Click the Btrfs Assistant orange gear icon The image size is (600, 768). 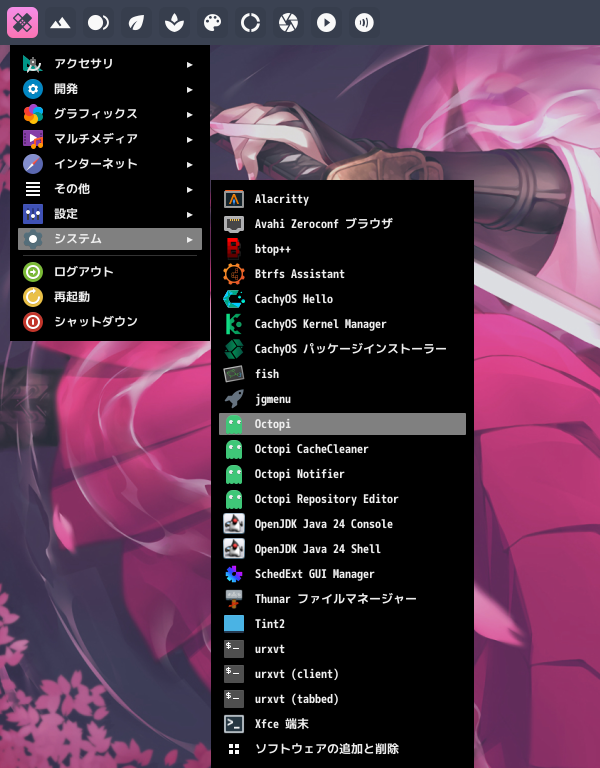coord(234,274)
